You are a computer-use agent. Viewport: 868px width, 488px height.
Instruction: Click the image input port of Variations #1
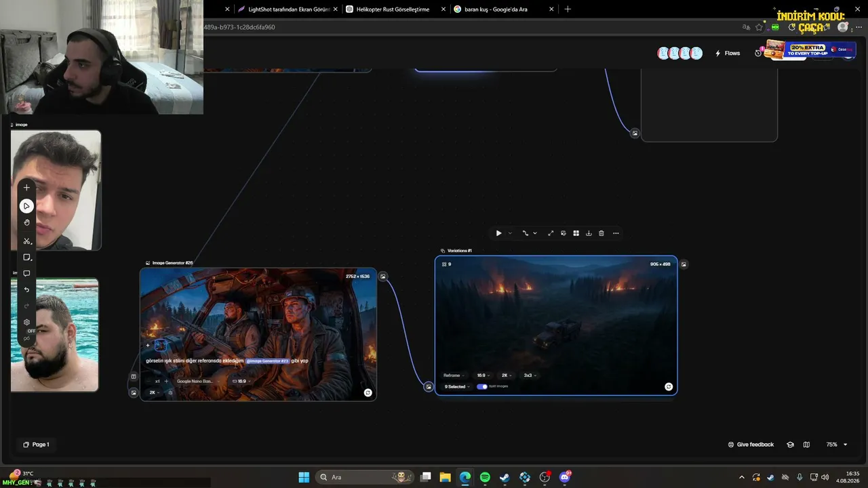[x=429, y=386]
